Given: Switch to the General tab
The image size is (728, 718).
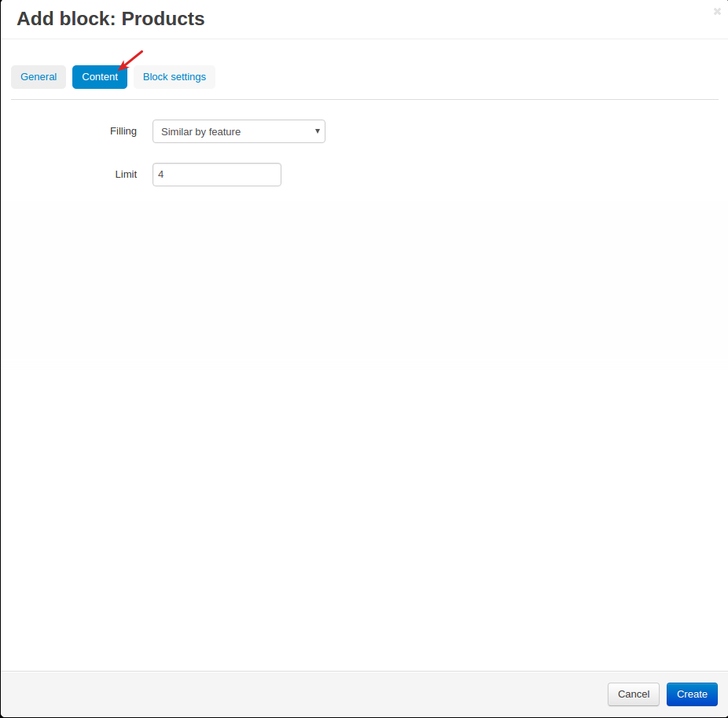Looking at the screenshot, I should coord(39,76).
